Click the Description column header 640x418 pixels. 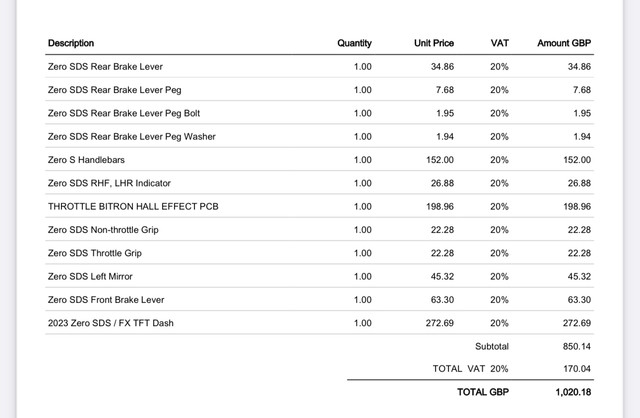pyautogui.click(x=71, y=43)
